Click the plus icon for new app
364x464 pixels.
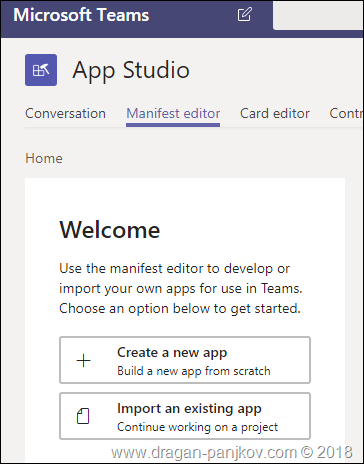84,361
